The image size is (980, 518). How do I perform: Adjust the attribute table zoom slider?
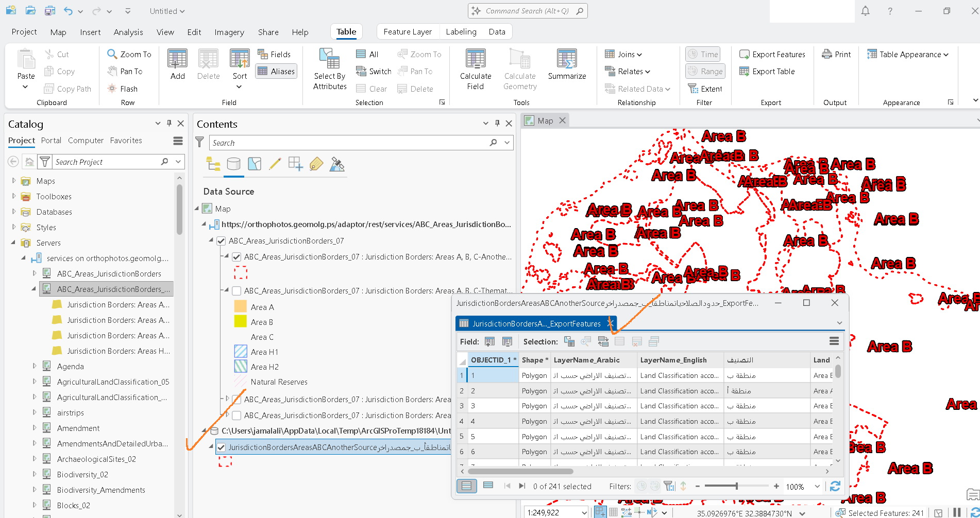coord(737,486)
